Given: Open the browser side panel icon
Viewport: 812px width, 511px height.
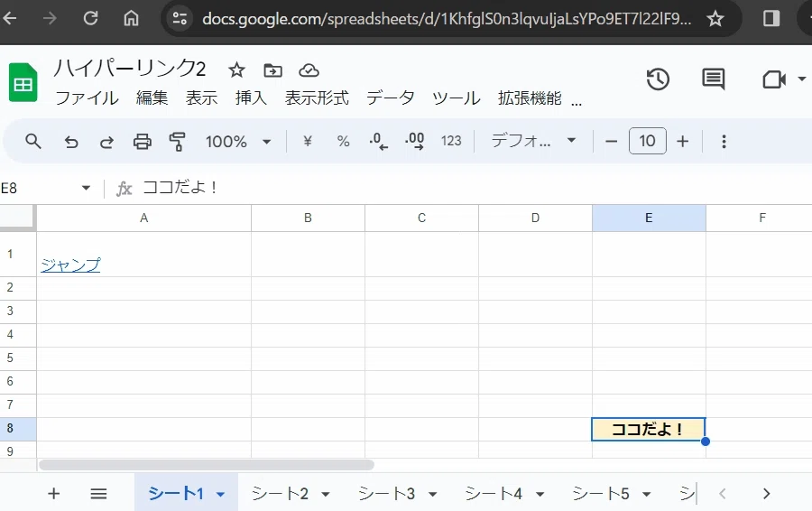Looking at the screenshot, I should (x=771, y=19).
